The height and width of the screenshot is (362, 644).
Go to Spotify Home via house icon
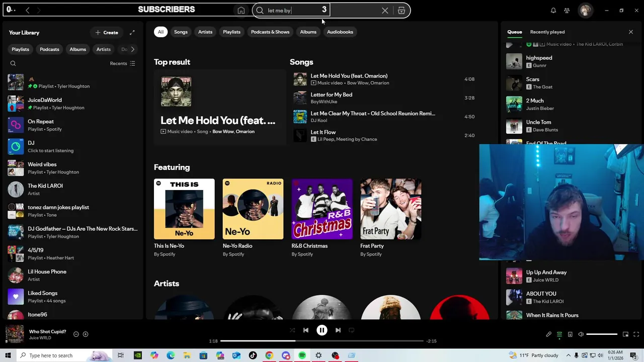tap(241, 11)
